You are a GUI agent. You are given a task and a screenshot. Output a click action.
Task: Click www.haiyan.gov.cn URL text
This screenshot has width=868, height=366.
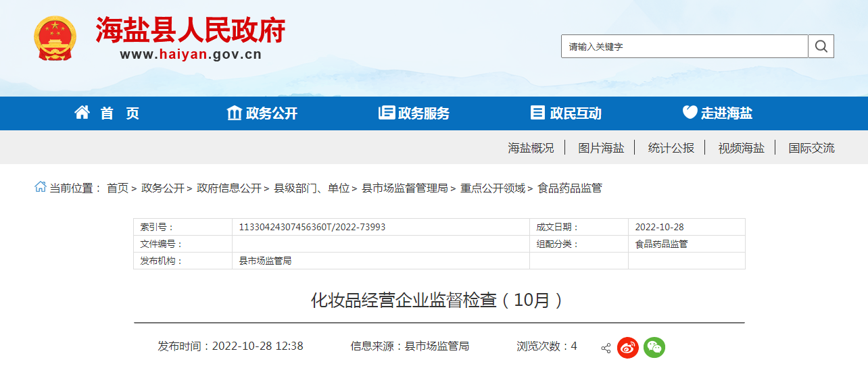(191, 55)
